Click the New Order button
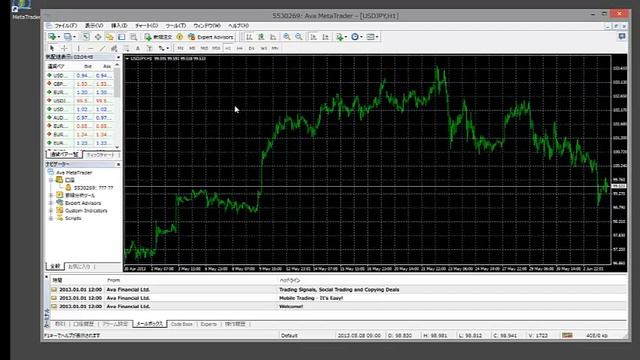The image size is (640, 360). tap(158, 37)
